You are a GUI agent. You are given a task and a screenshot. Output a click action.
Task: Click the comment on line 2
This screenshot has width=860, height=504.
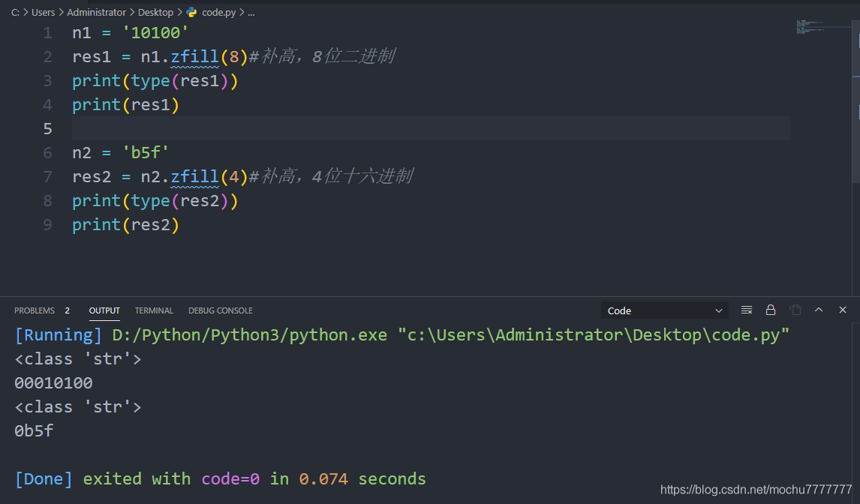(322, 56)
